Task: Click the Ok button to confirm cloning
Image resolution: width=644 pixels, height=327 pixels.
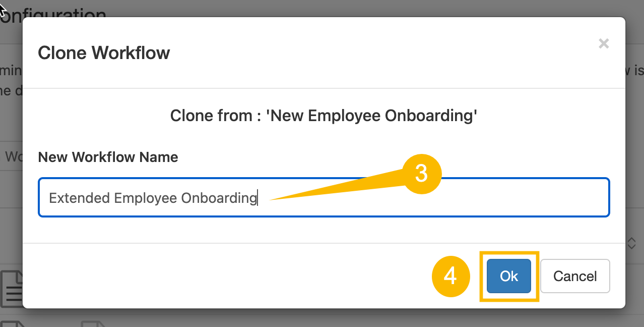Action: pos(508,276)
